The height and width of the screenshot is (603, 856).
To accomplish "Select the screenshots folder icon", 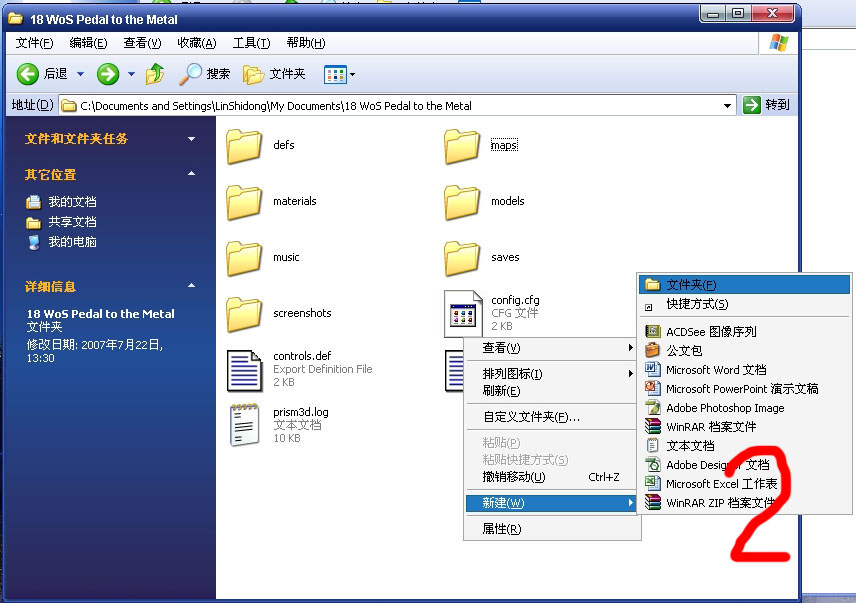I will pos(244,314).
